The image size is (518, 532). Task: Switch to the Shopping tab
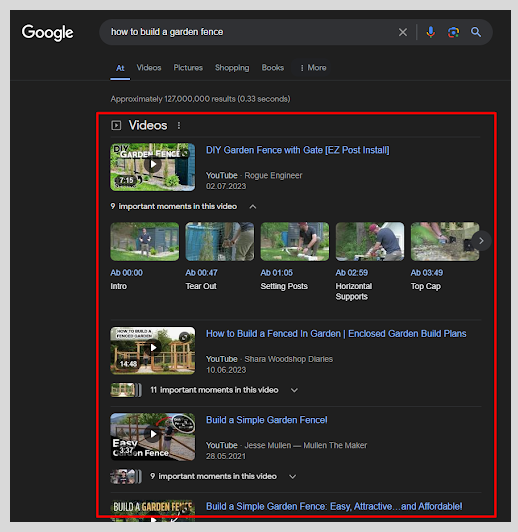(232, 68)
